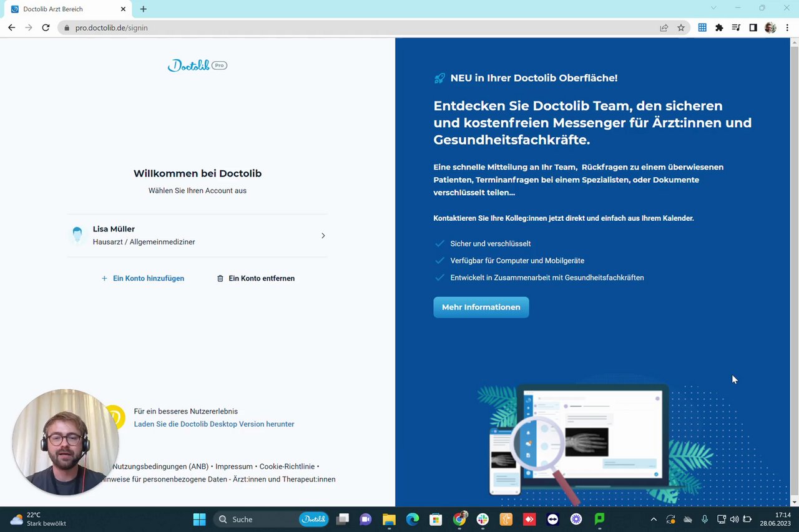This screenshot has width=799, height=532.
Task: Click the Doctolib Pro logo
Action: [x=197, y=65]
